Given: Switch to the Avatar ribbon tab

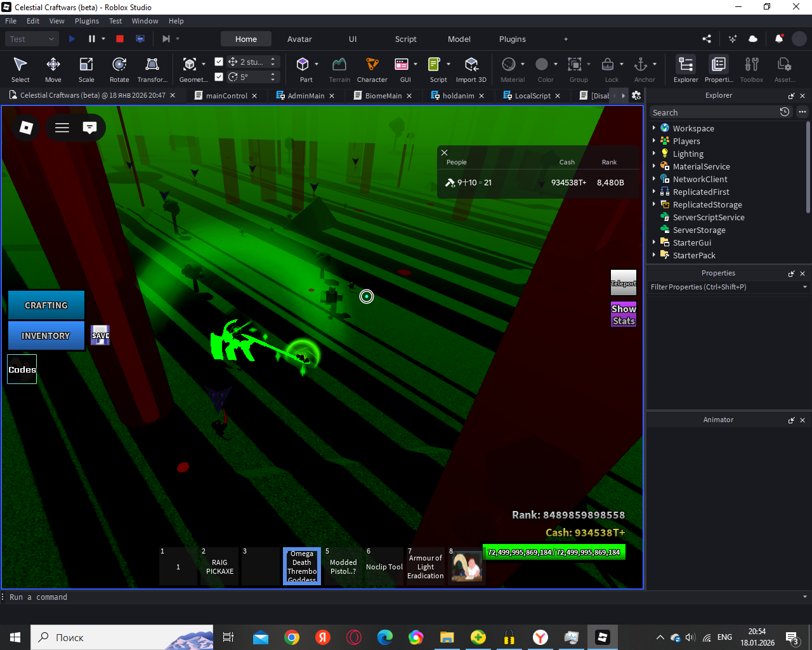Looking at the screenshot, I should pos(299,39).
